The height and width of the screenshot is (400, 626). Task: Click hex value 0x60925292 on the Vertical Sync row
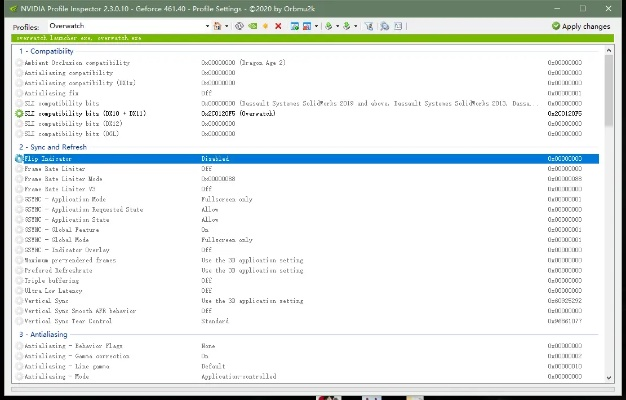[x=565, y=301]
